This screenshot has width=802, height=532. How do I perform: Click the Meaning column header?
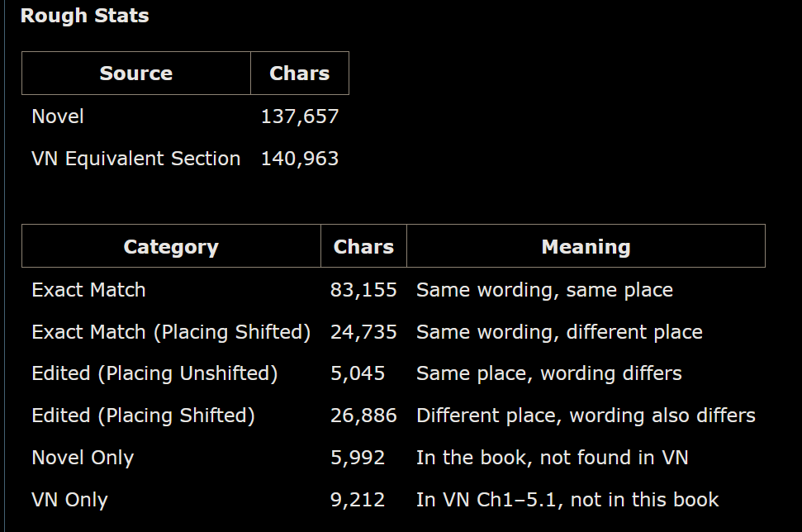pos(586,247)
